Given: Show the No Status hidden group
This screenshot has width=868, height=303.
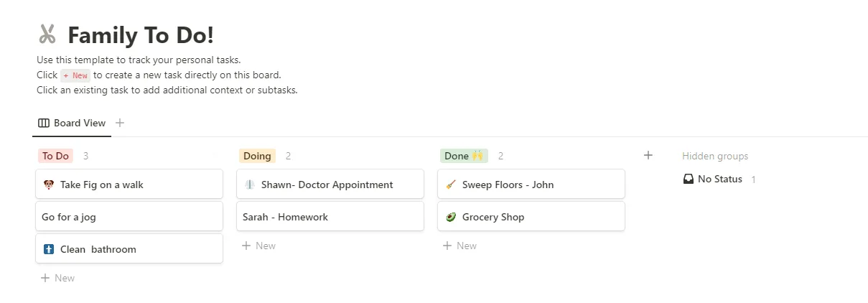Looking at the screenshot, I should [x=719, y=179].
